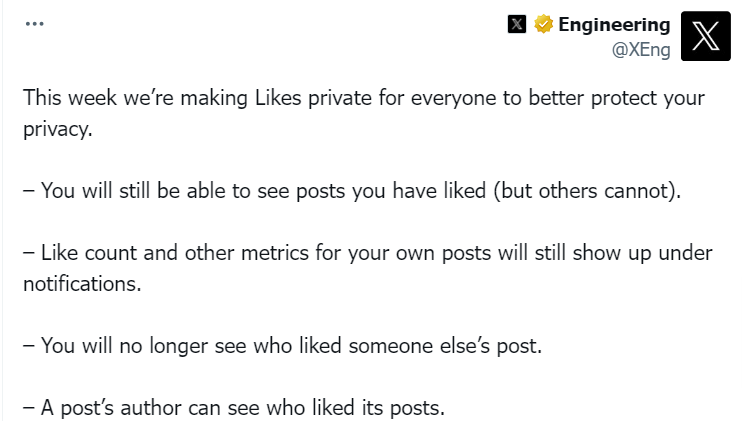Viewport: 742px width, 421px height.
Task: Click the phrase 'someone else's post.'
Action: point(445,346)
